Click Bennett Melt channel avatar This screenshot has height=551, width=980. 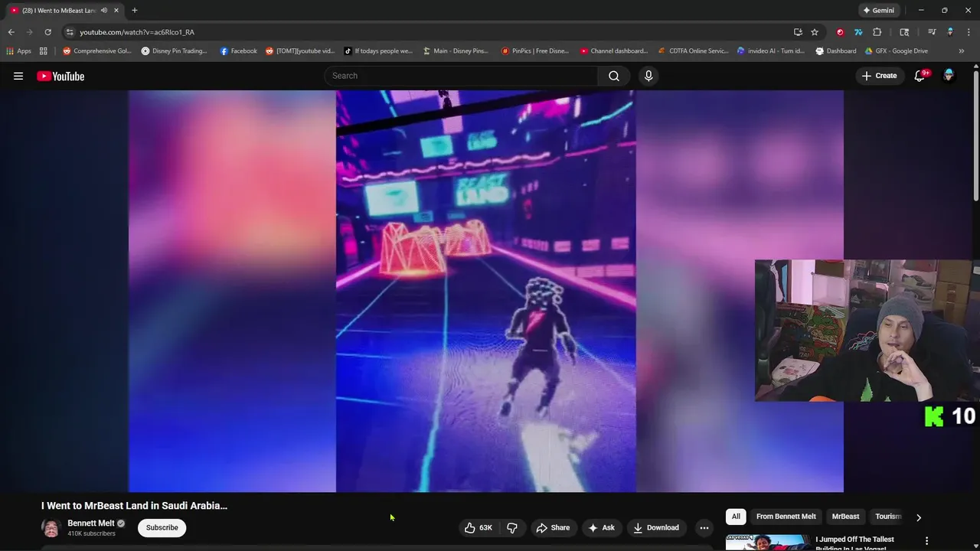click(51, 528)
